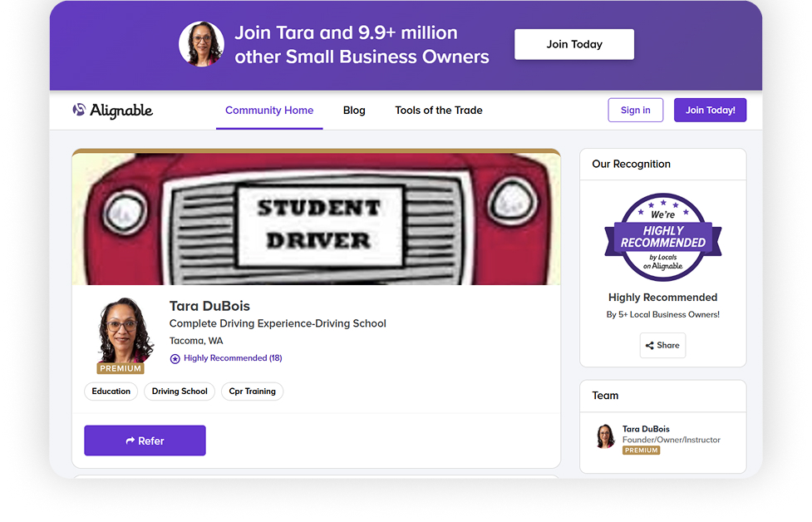The height and width of the screenshot is (522, 812).
Task: Open the Community Home tab
Action: 269,110
